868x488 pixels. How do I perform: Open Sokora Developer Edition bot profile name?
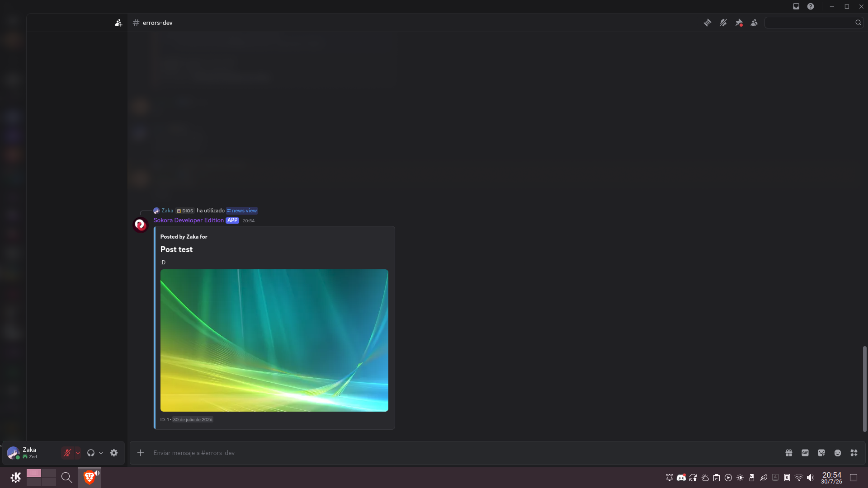tap(189, 221)
